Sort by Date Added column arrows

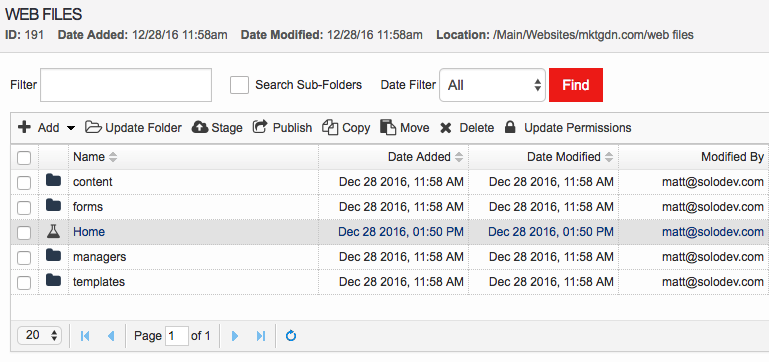[459, 157]
